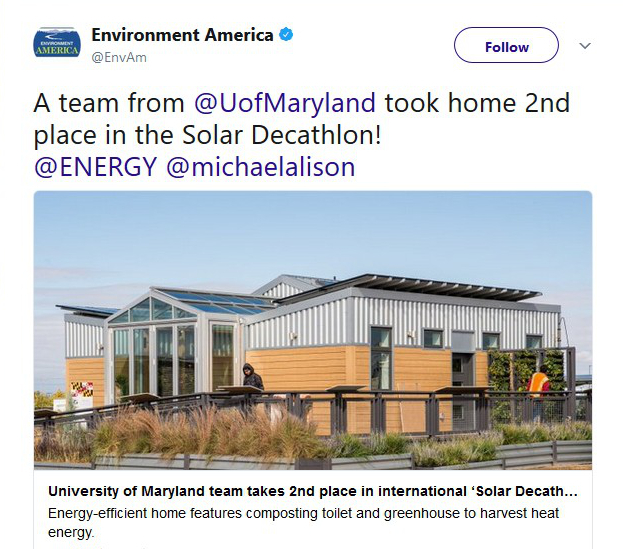Click the Maryland flag in the photo
Screen dimensions: 623x549
pyautogui.click(x=82, y=389)
